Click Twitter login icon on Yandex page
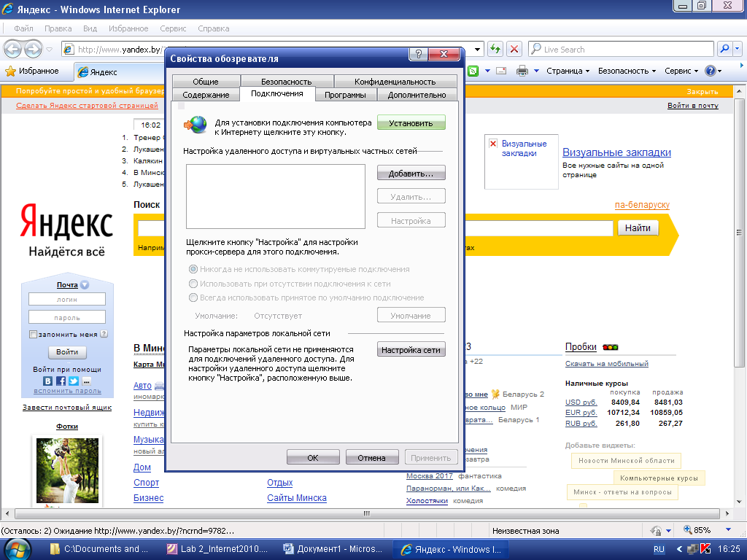The height and width of the screenshot is (560, 747). (x=74, y=381)
